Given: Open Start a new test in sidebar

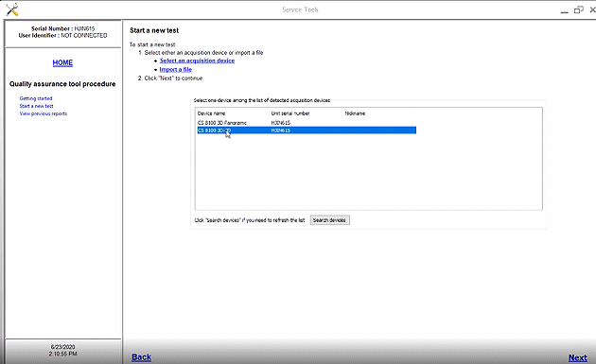Looking at the screenshot, I should tap(36, 106).
